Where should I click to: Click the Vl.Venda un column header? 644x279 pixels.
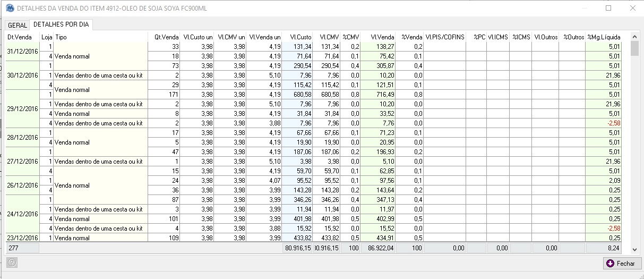click(264, 37)
